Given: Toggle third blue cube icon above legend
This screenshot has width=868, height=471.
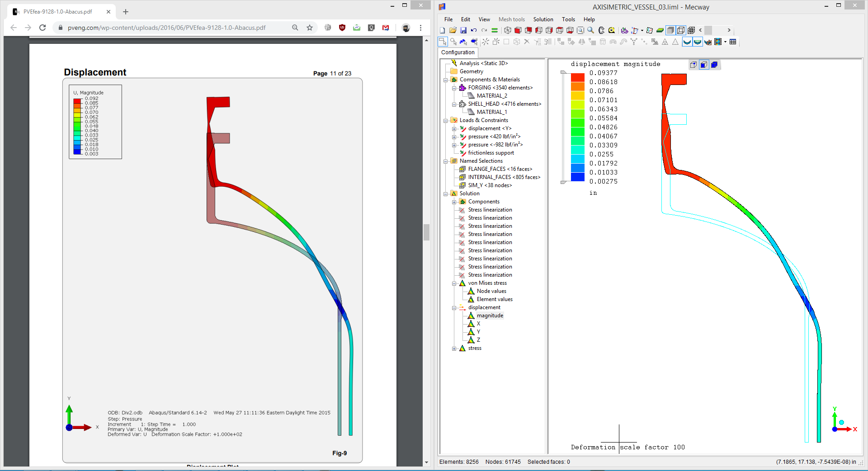Looking at the screenshot, I should (714, 65).
